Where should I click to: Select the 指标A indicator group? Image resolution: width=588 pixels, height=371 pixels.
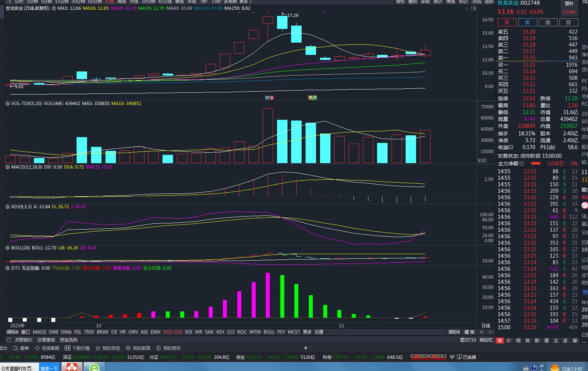[x=13, y=332]
